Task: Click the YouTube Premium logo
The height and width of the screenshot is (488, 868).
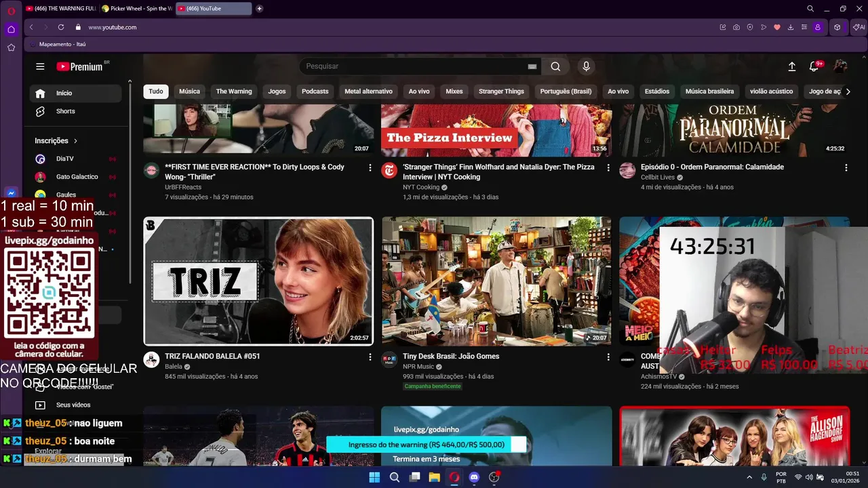Action: click(x=79, y=66)
